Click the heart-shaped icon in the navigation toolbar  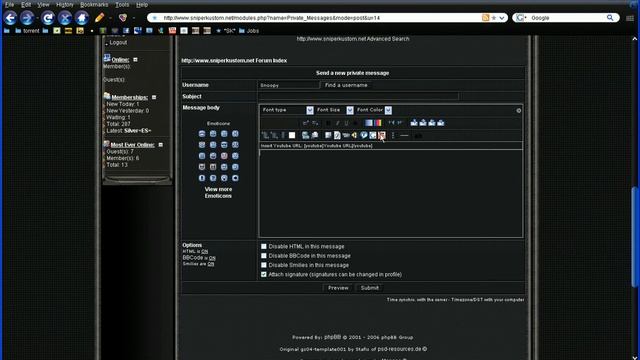[122, 18]
